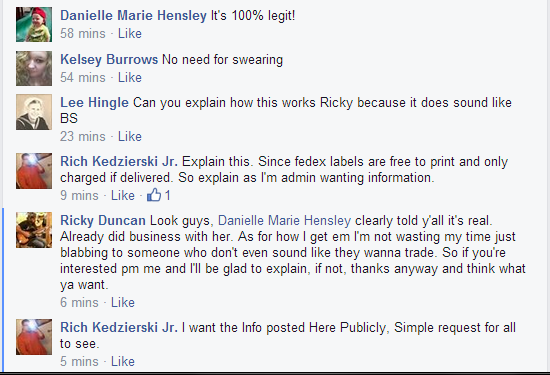The height and width of the screenshot is (375, 550).
Task: Like Lee Hingle's comment
Action: pyautogui.click(x=130, y=136)
